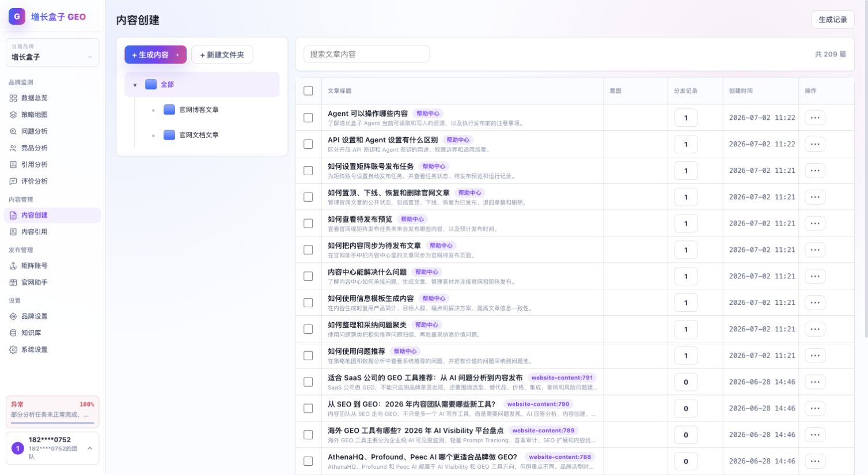The height and width of the screenshot is (475, 868).
Task: Click the website-content:790 tag
Action: pos(538,404)
